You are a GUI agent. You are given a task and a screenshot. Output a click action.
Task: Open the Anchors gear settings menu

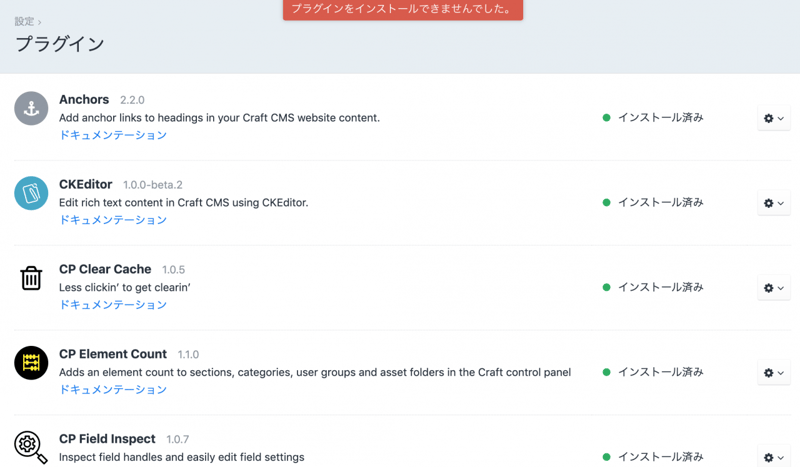click(x=773, y=118)
